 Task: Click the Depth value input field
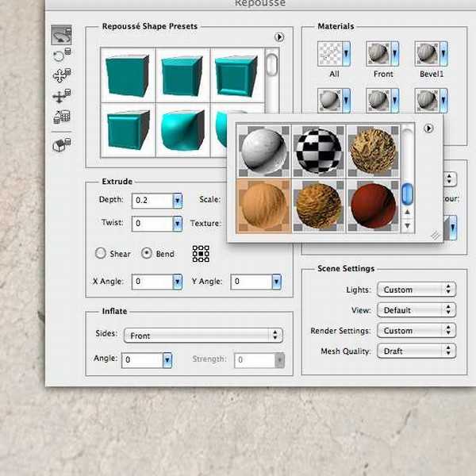[152, 201]
